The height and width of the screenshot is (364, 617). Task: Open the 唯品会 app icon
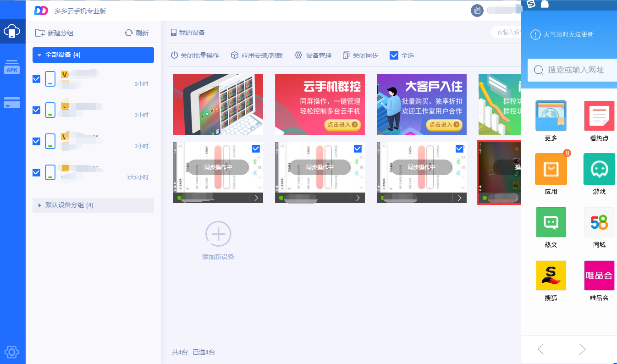[599, 276]
